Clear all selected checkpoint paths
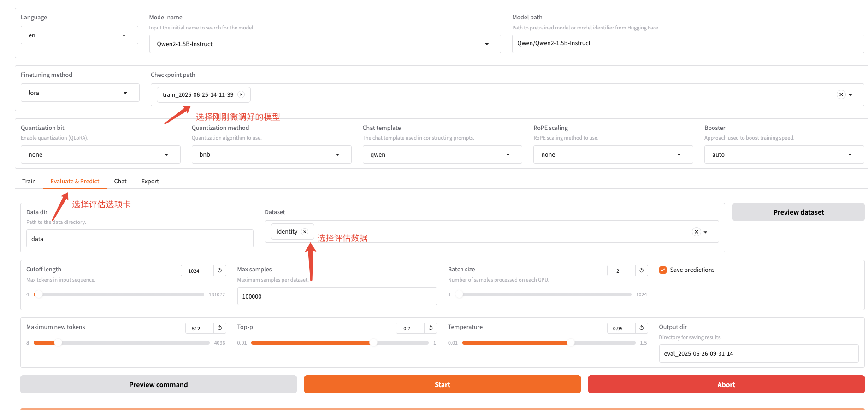The height and width of the screenshot is (411, 868). 841,94
